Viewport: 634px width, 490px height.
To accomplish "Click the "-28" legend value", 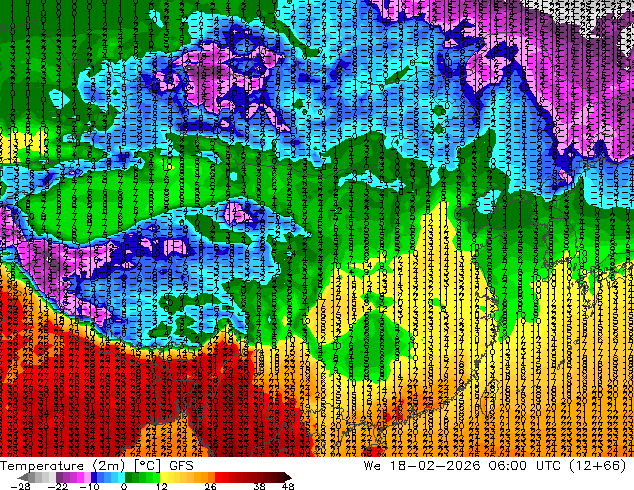I will pos(20,486).
